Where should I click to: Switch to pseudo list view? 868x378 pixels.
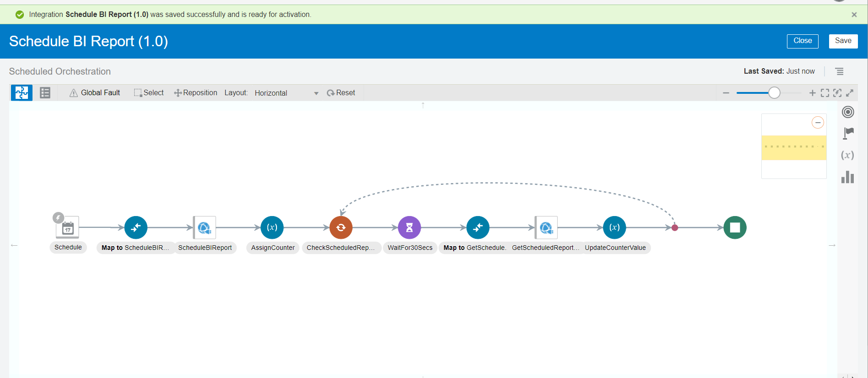45,93
